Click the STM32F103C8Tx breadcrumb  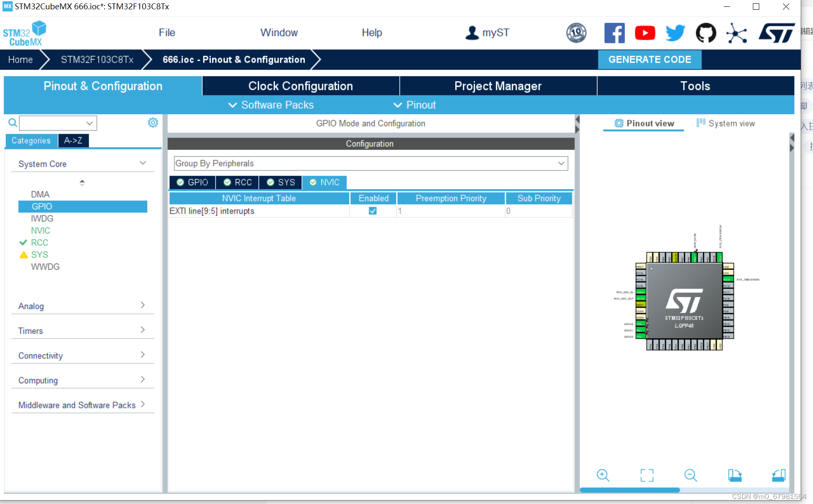point(97,60)
